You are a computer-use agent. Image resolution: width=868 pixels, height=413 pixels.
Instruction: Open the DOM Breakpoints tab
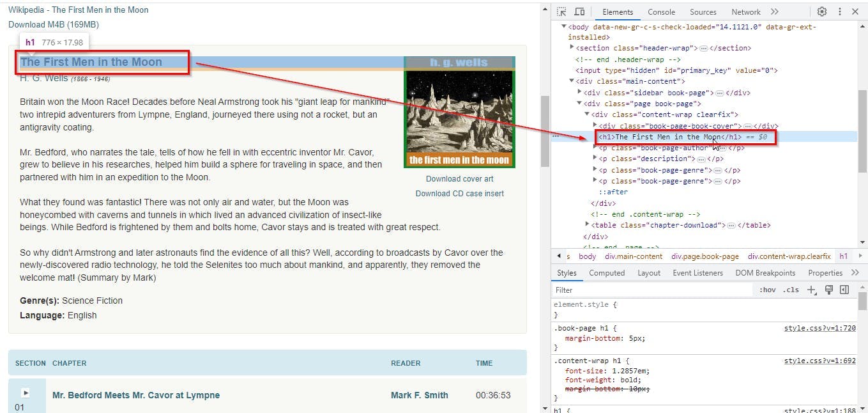click(x=765, y=273)
